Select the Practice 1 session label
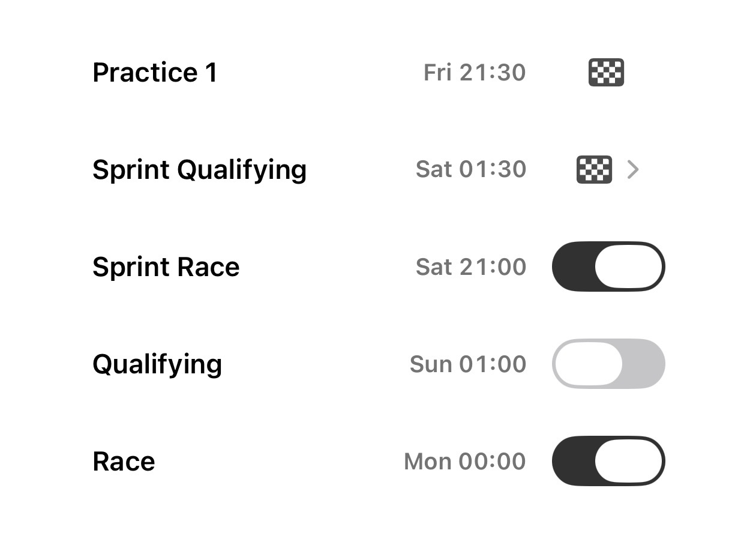The height and width of the screenshot is (533, 756). pos(155,73)
